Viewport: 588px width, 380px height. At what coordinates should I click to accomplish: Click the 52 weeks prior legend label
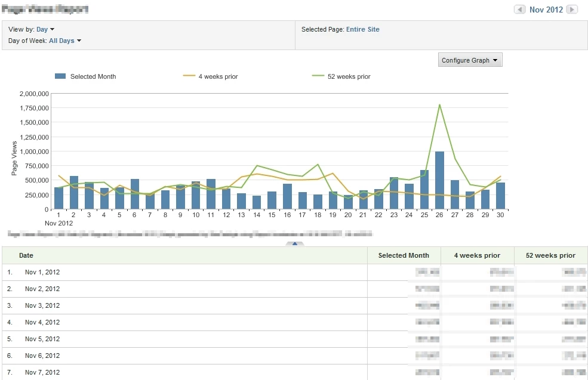(x=349, y=76)
